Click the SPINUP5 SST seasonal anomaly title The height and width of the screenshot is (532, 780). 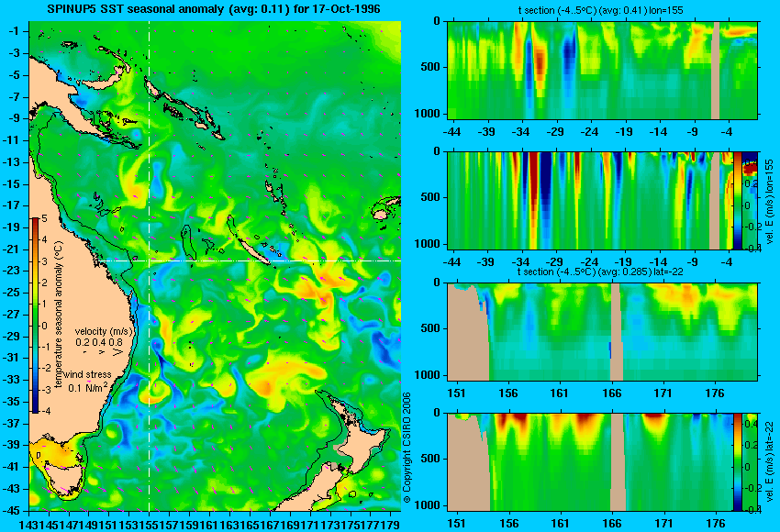coord(214,8)
